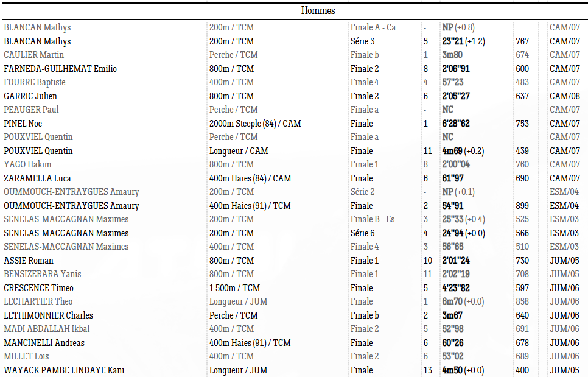The width and height of the screenshot is (588, 377).
Task: Select NP (+0.1) result
Action: (x=458, y=192)
